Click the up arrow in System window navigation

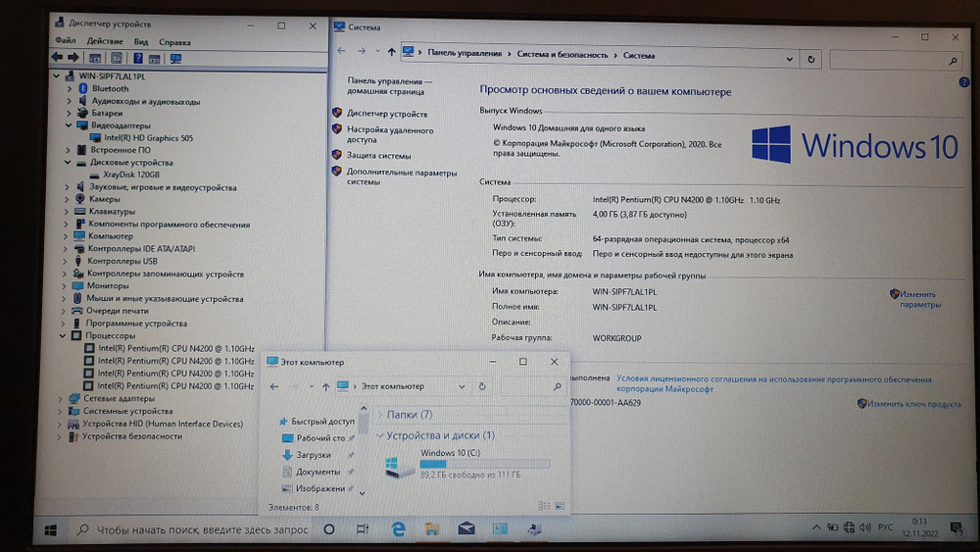click(391, 53)
